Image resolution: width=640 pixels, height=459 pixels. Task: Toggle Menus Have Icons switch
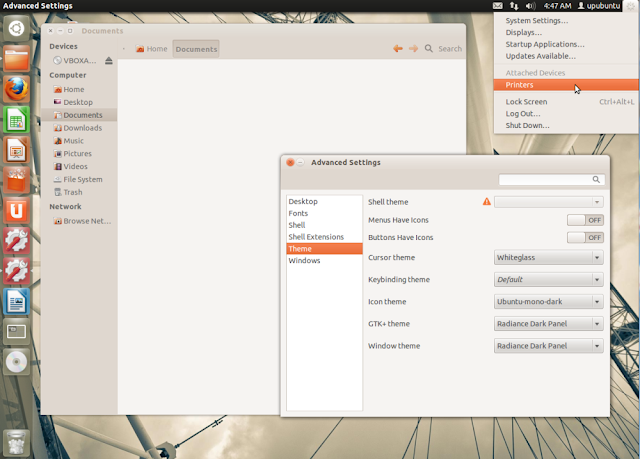click(x=585, y=220)
